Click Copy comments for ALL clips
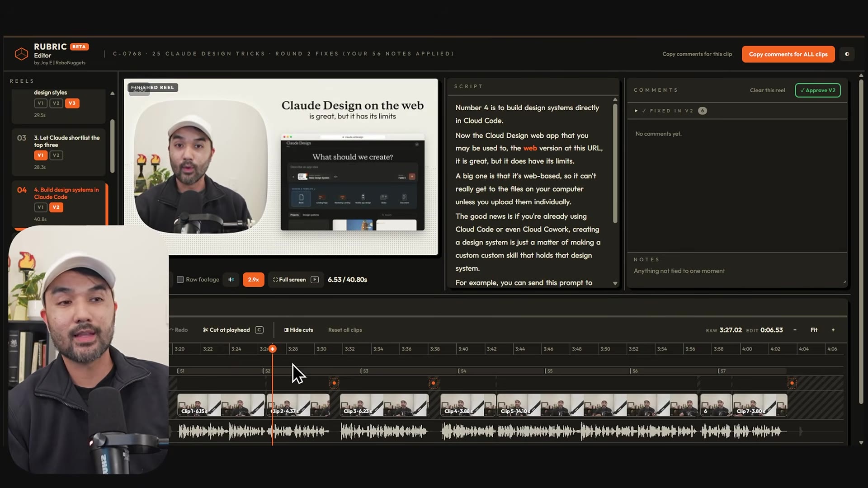This screenshot has height=488, width=868. pyautogui.click(x=788, y=54)
